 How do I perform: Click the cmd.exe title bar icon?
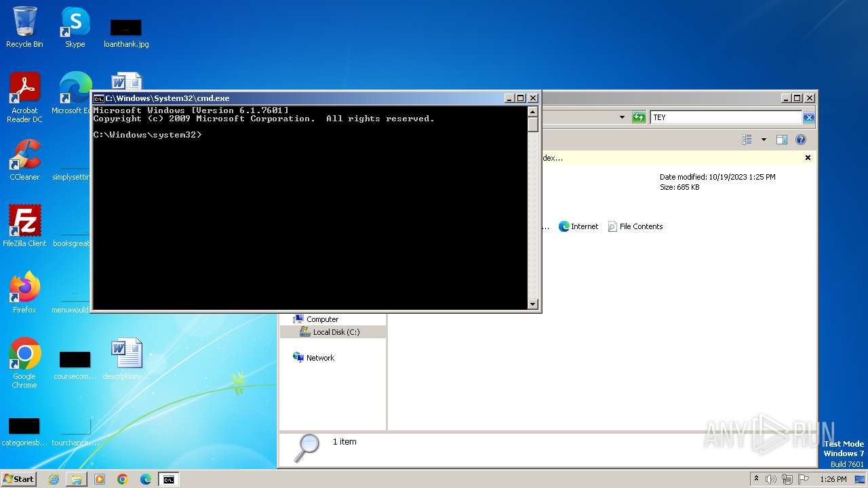coord(98,98)
